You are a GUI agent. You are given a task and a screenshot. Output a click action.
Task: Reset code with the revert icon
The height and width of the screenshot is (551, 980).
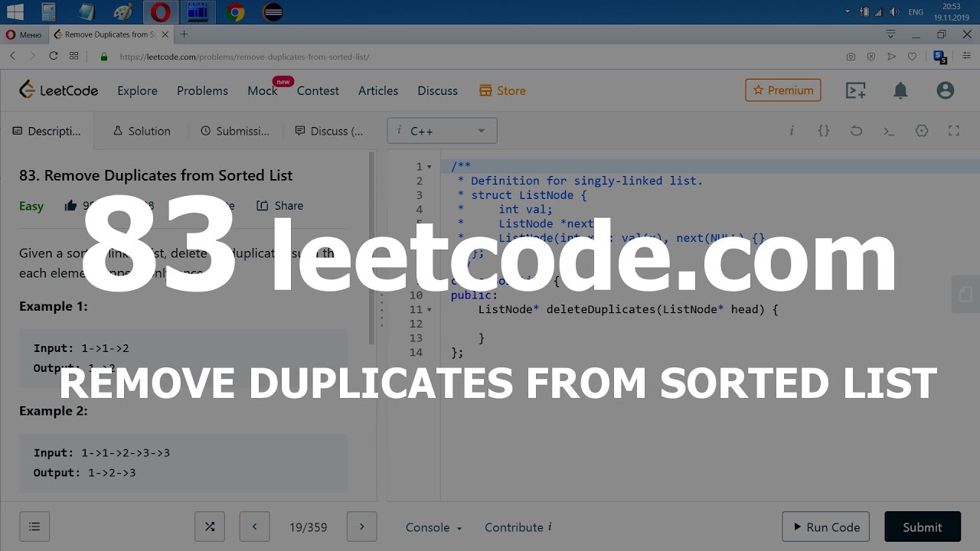pyautogui.click(x=856, y=131)
